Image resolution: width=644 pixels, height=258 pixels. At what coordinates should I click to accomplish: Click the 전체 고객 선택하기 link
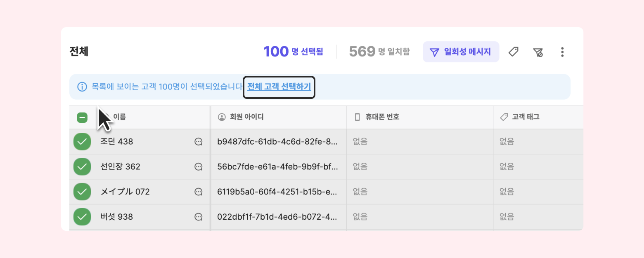tap(279, 87)
